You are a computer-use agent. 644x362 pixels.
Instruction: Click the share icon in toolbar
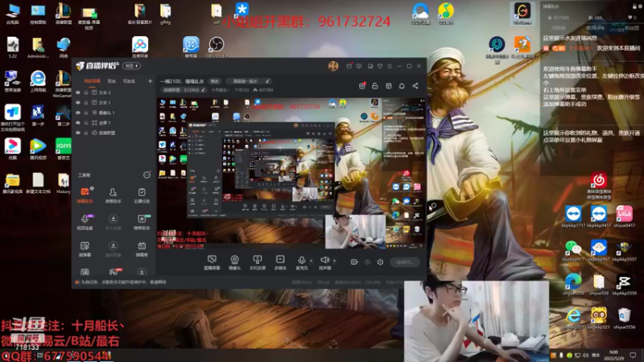(x=415, y=86)
